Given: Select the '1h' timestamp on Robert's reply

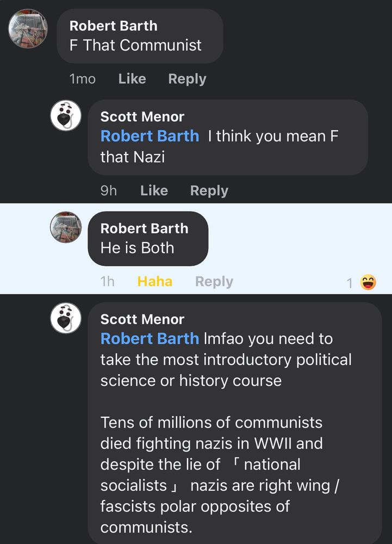Looking at the screenshot, I should pos(108,281).
